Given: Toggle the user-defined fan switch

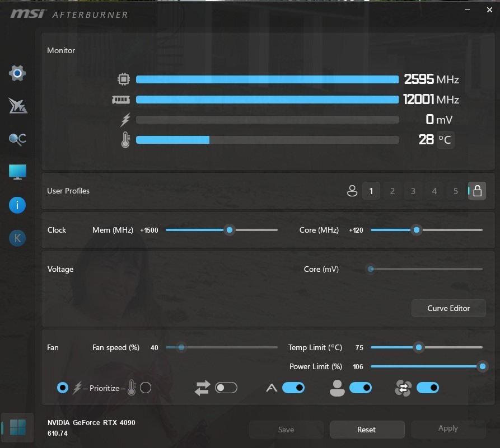Looking at the screenshot, I should (361, 388).
